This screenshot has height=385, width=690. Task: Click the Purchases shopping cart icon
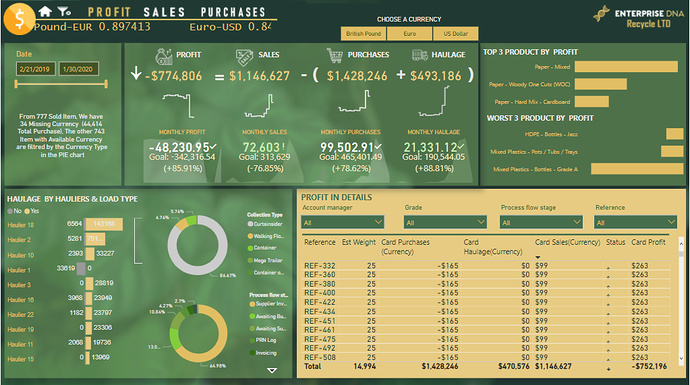click(334, 55)
